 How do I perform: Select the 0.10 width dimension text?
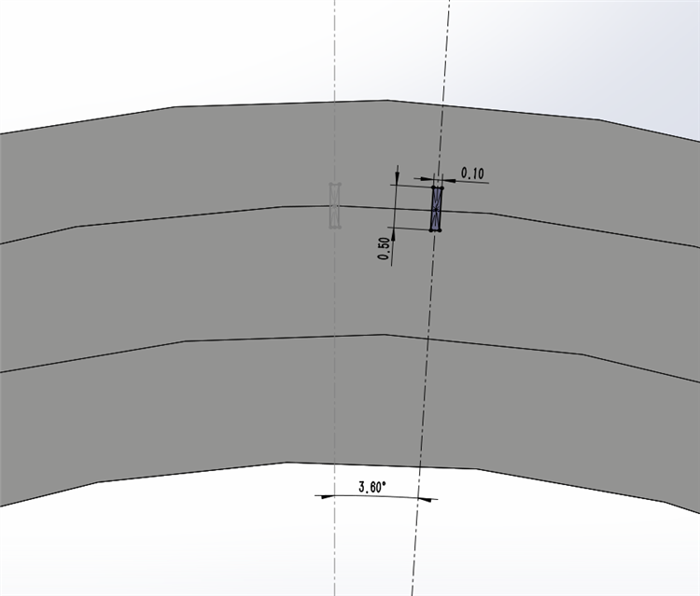click(x=472, y=173)
